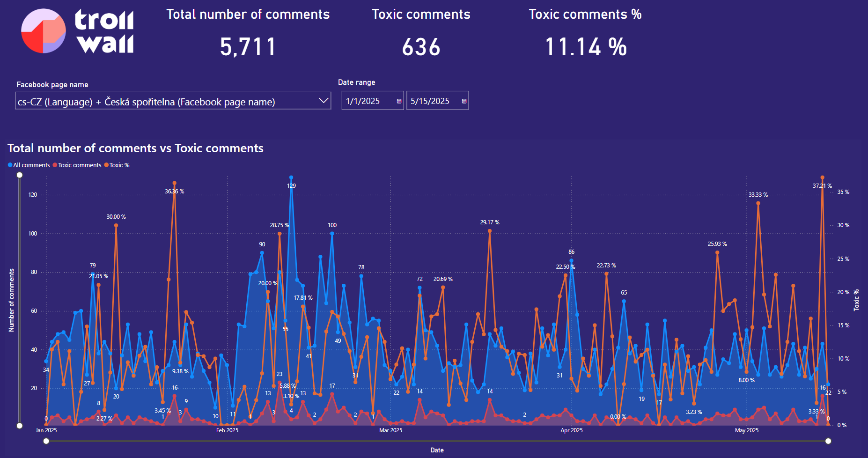
Task: Click the end date field 5/15/2025
Action: 432,101
